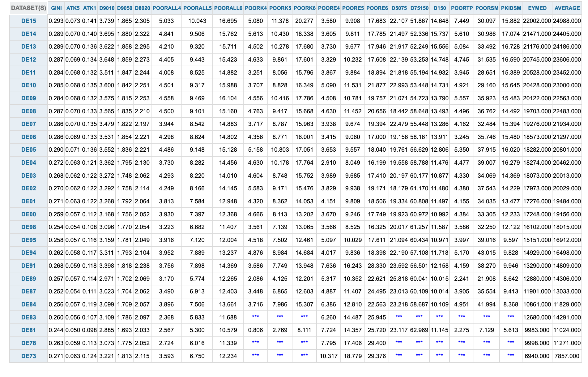This screenshot has width=588, height=377.
Task: Open the DE81 dataset link
Action: coord(28,330)
